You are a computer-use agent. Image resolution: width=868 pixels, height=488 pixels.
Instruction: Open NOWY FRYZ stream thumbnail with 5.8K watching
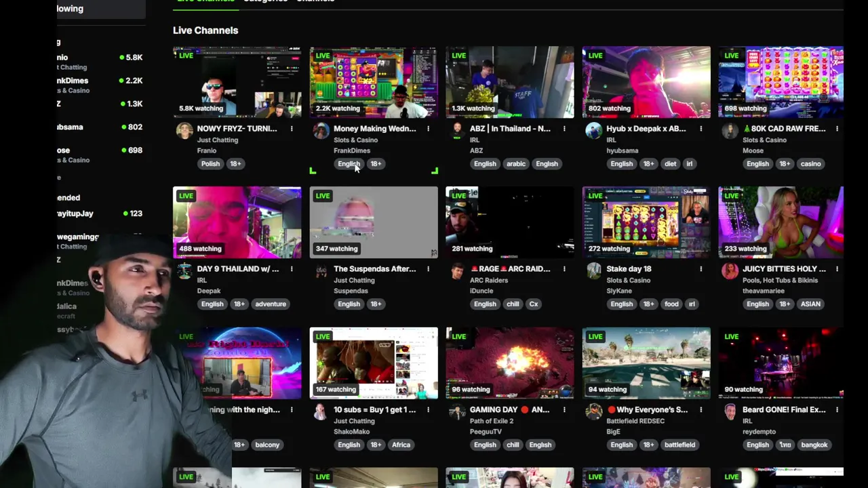pyautogui.click(x=237, y=82)
